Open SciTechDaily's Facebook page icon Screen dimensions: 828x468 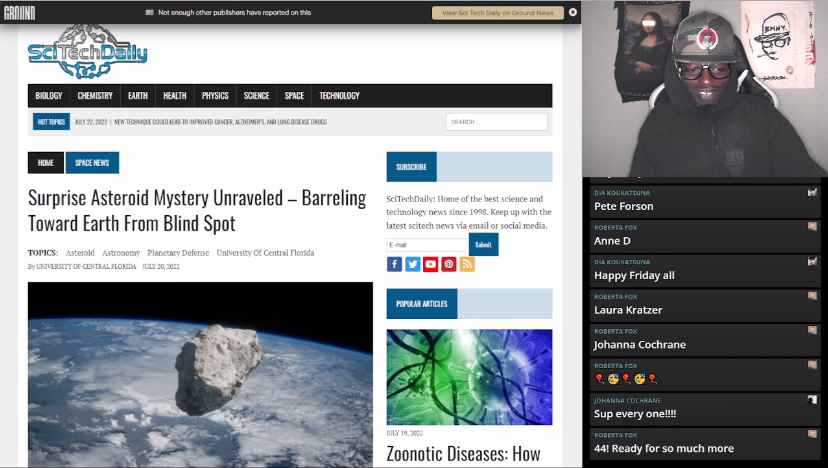point(394,264)
